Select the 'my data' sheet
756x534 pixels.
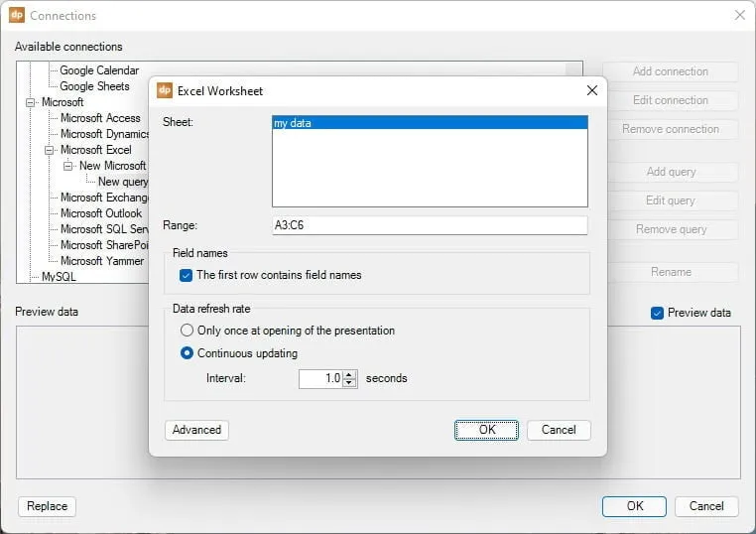click(x=430, y=123)
